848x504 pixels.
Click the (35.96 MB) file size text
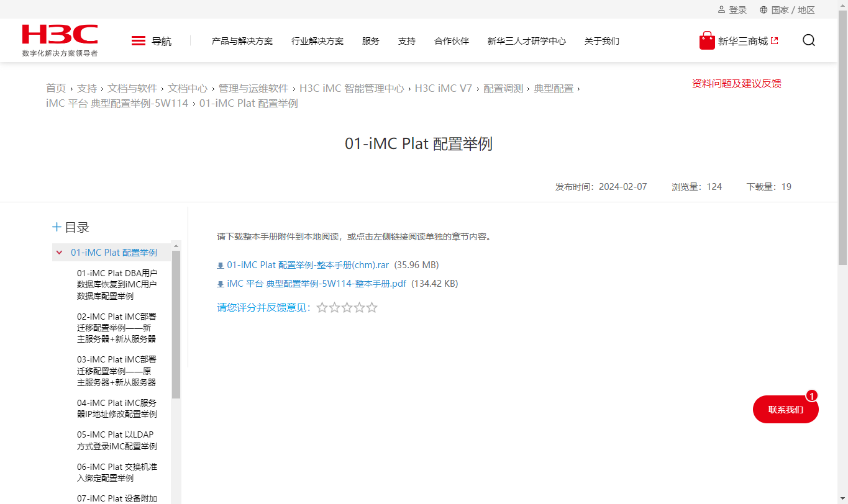tap(416, 265)
